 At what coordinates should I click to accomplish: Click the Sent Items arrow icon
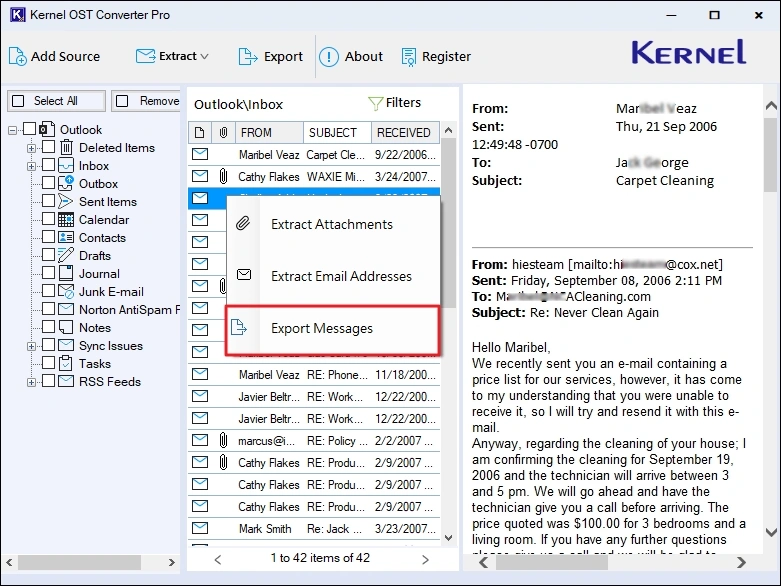pyautogui.click(x=66, y=201)
